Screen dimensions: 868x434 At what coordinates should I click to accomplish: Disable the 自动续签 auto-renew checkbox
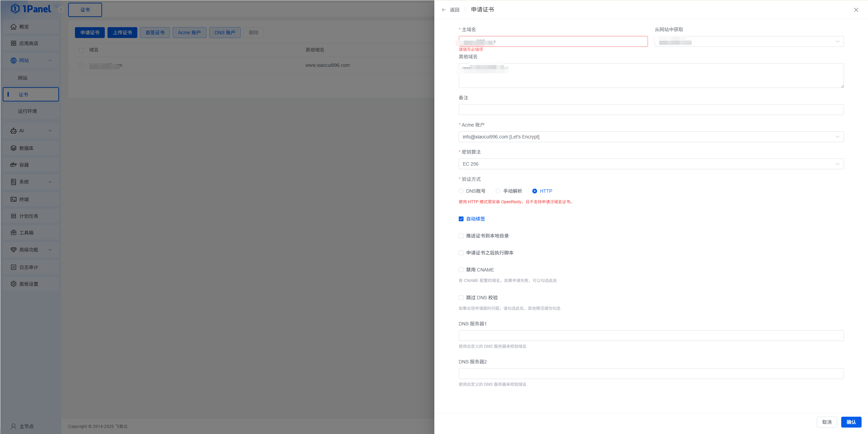click(461, 219)
